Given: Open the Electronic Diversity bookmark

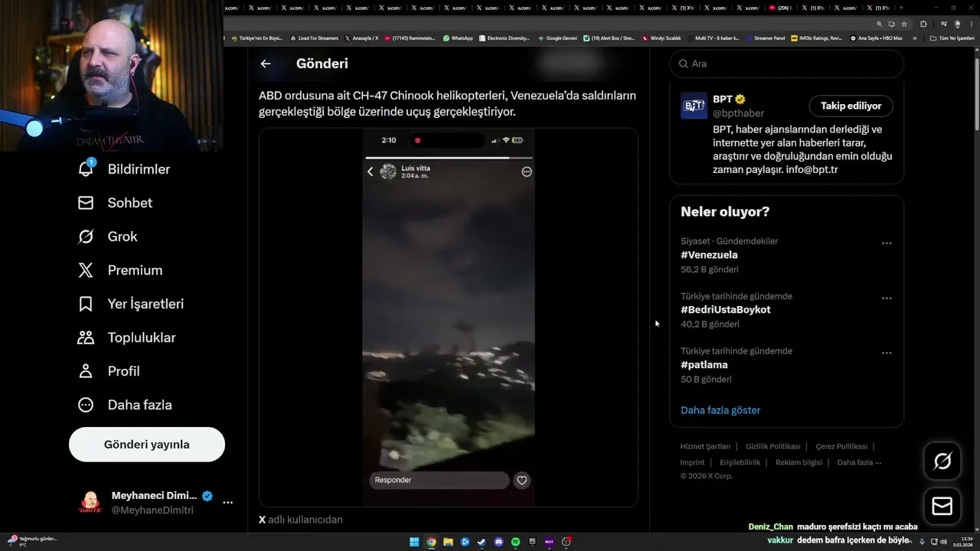Looking at the screenshot, I should tap(505, 37).
